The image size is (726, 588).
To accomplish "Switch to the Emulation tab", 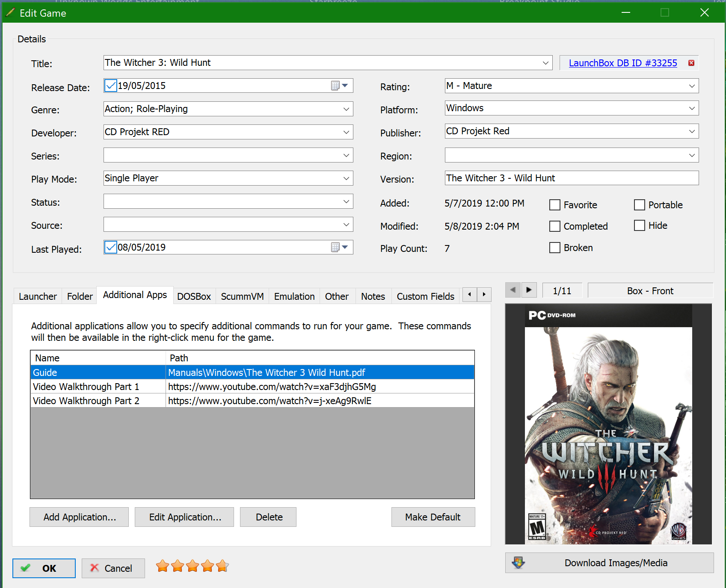I will [294, 296].
